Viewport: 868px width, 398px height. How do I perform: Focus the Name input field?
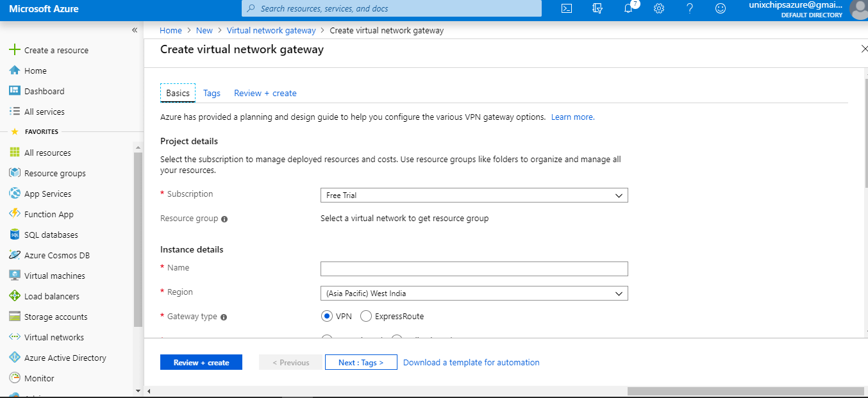coord(474,269)
